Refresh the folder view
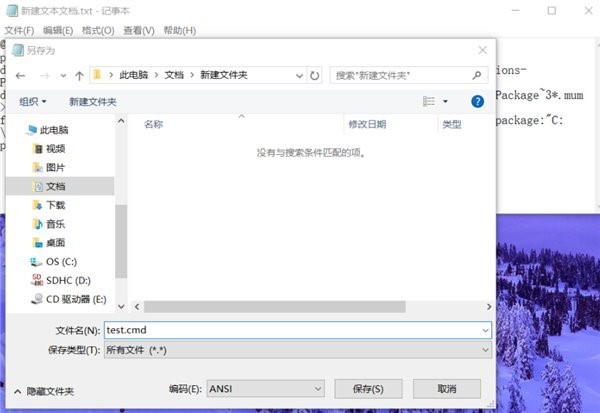The image size is (600, 413). (x=315, y=75)
